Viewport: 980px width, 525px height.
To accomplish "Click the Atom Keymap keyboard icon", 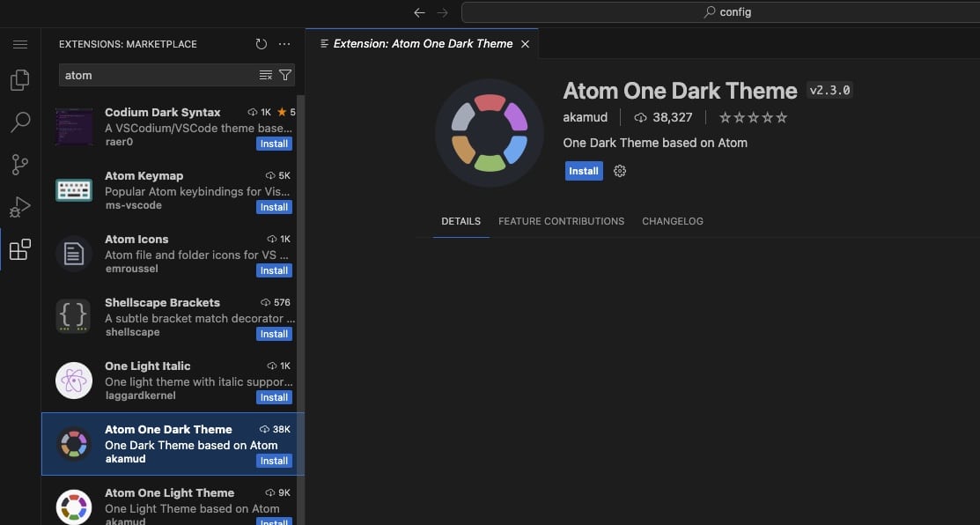I will tap(74, 190).
